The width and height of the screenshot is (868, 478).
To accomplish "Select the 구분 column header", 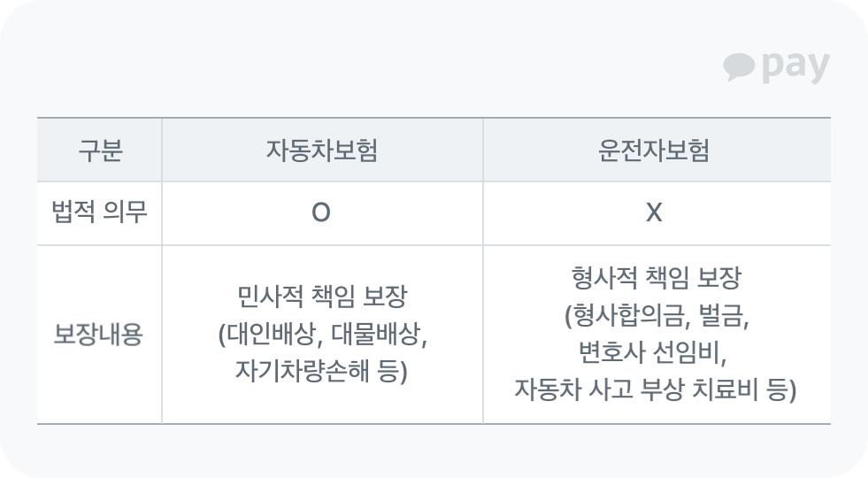I will (99, 150).
